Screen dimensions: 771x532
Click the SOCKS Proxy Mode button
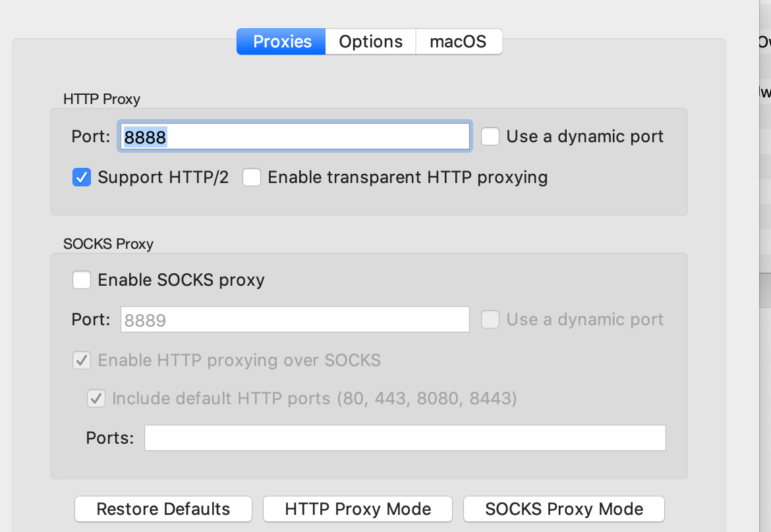[x=564, y=509]
